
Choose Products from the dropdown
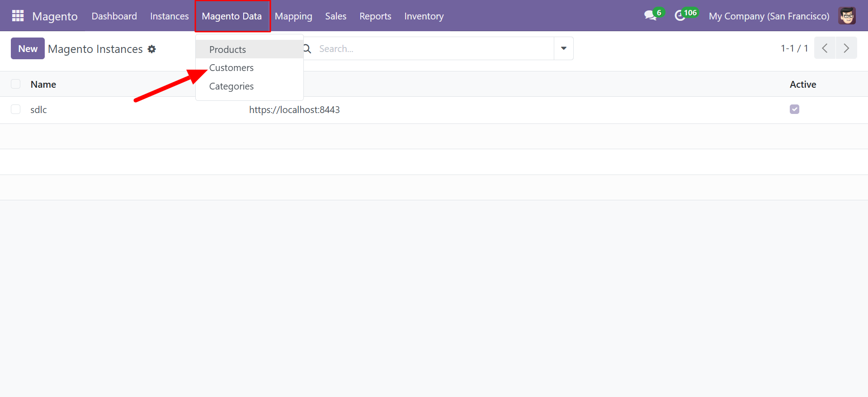click(x=250, y=49)
